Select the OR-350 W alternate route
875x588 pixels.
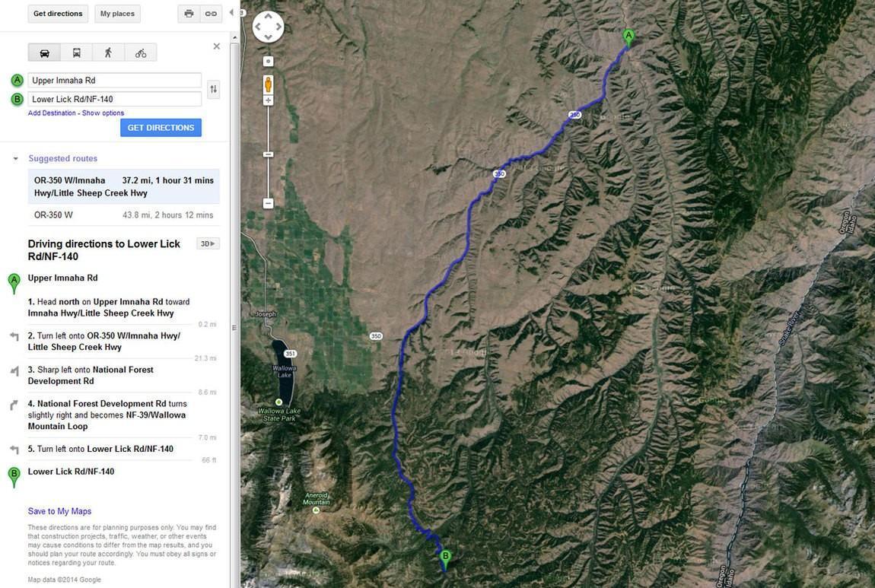pyautogui.click(x=123, y=215)
